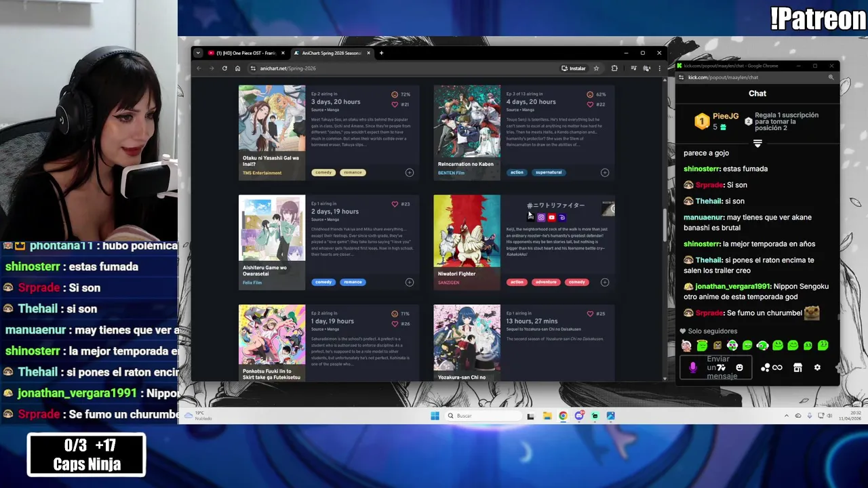Screen dimensions: 868x488
Task: Open Niwatori Fighter title link
Action: point(456,274)
